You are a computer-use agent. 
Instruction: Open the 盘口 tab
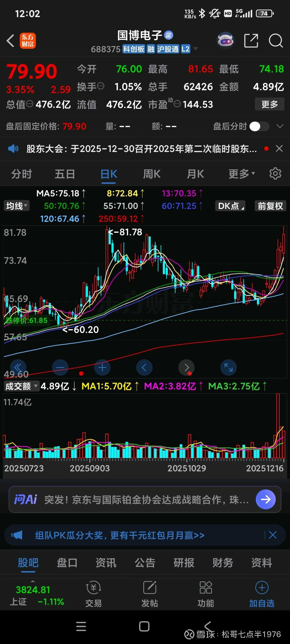67,563
